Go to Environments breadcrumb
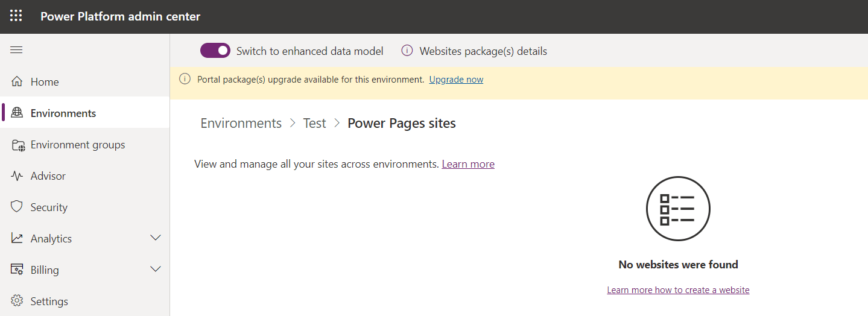The width and height of the screenshot is (868, 316). pos(241,123)
